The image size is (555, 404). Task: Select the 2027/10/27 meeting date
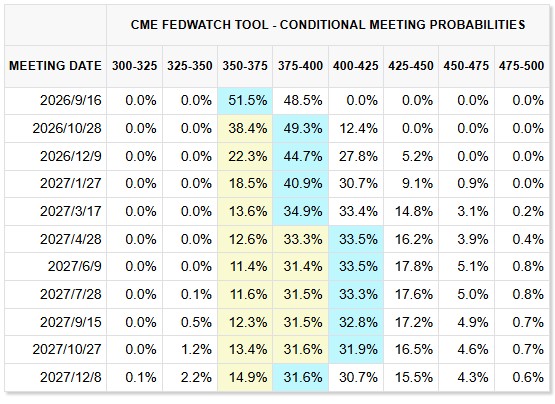tap(67, 349)
